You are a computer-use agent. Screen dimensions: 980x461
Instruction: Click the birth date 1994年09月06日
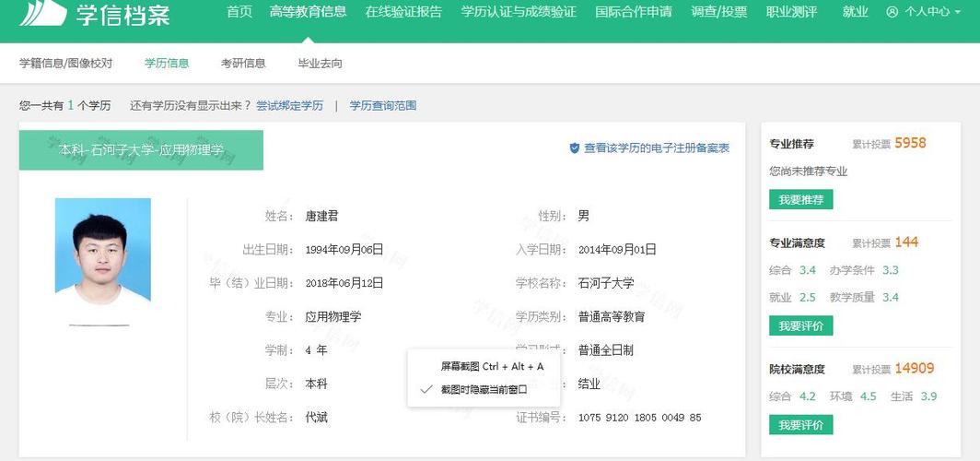[344, 250]
